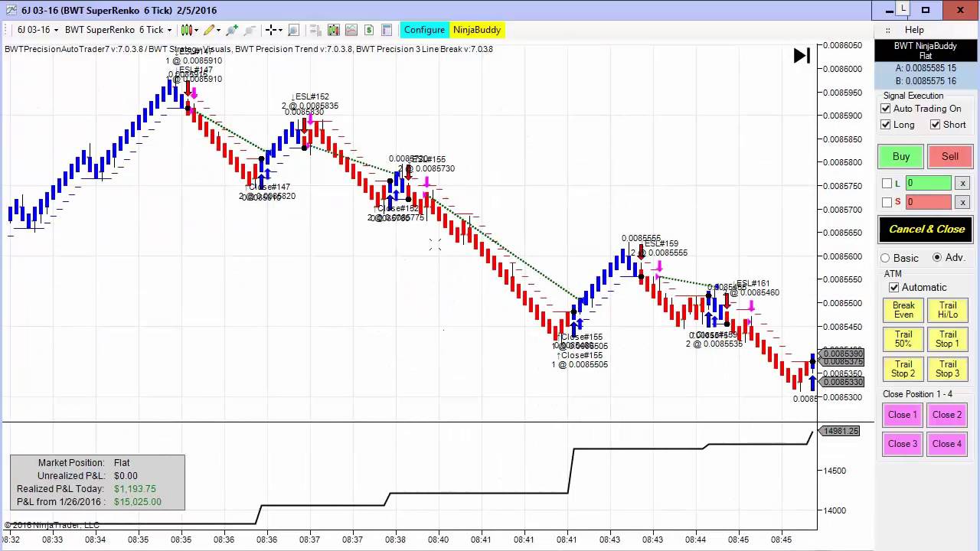
Task: Click the NinjaBuddy button
Action: (476, 30)
